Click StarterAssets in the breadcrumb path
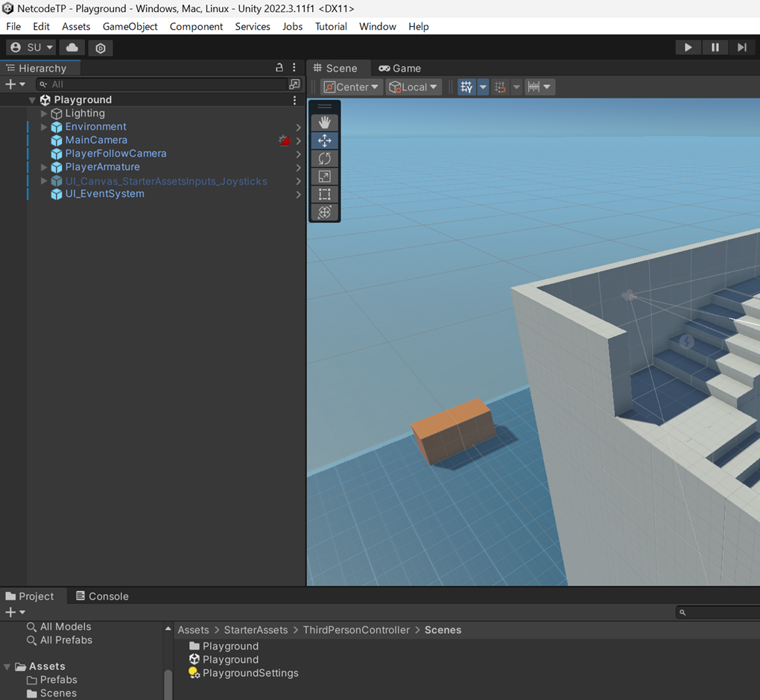Screen dimensions: 760x700 click(x=256, y=630)
